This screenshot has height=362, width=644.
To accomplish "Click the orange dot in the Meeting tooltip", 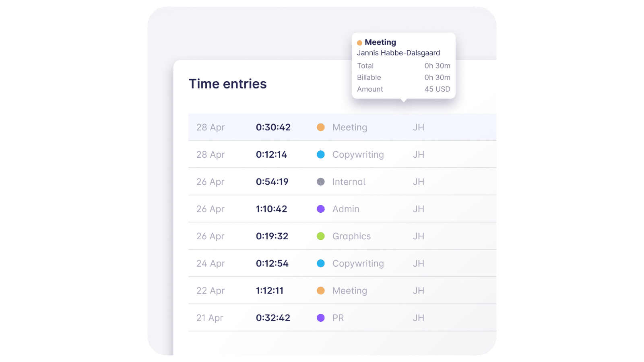I will (360, 43).
